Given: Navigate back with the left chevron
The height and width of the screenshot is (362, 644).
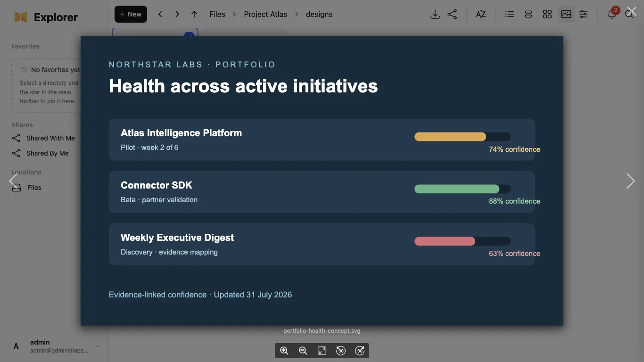Looking at the screenshot, I should coord(160,14).
